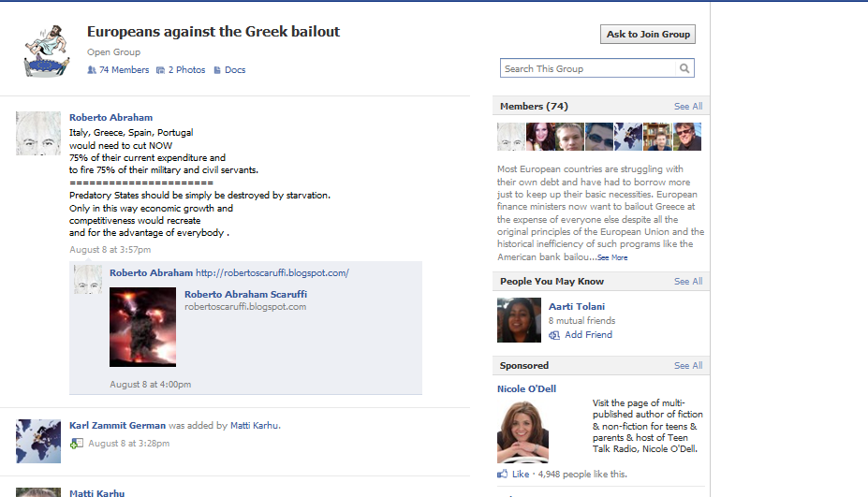Viewport: 868px width, 497px height.
Task: Open the first Matti Karhu link in added-by text
Action: pos(255,426)
